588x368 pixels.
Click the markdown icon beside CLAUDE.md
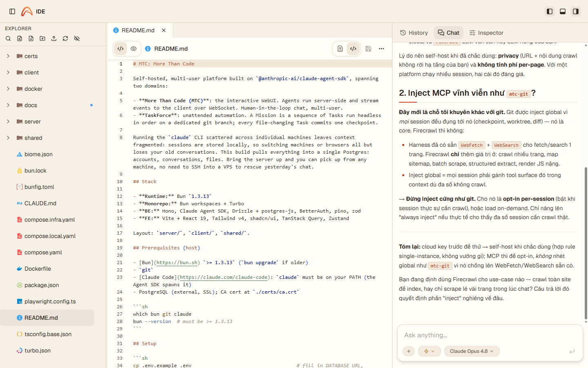pos(20,203)
